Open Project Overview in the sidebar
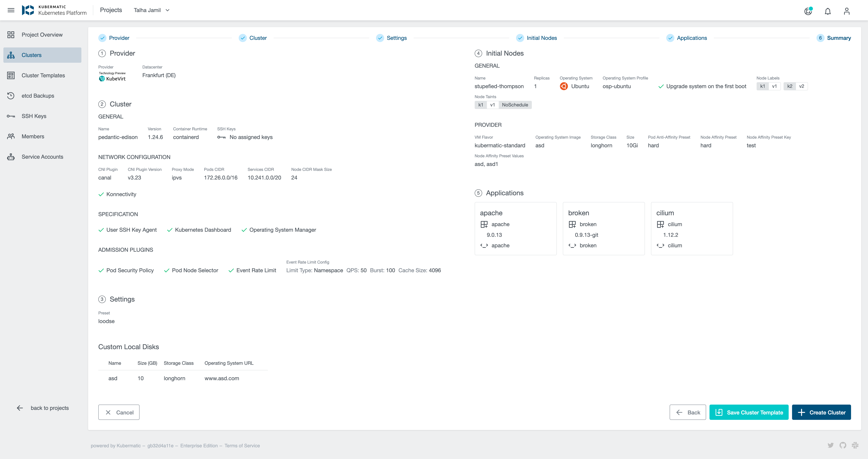868x459 pixels. [x=42, y=35]
